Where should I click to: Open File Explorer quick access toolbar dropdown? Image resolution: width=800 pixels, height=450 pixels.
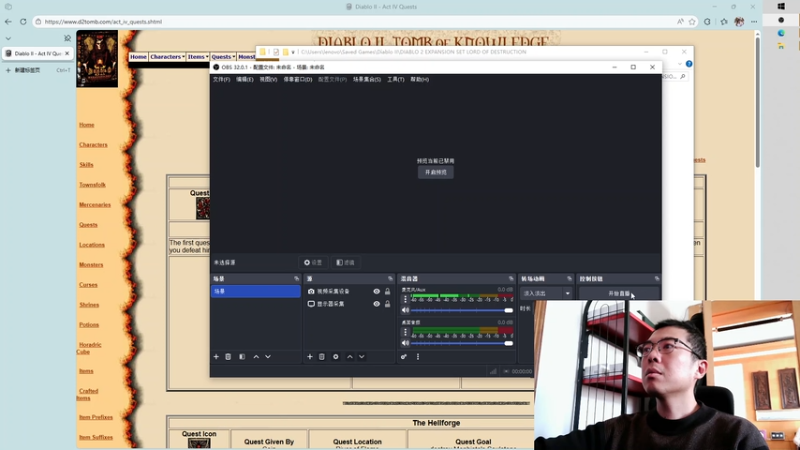293,52
